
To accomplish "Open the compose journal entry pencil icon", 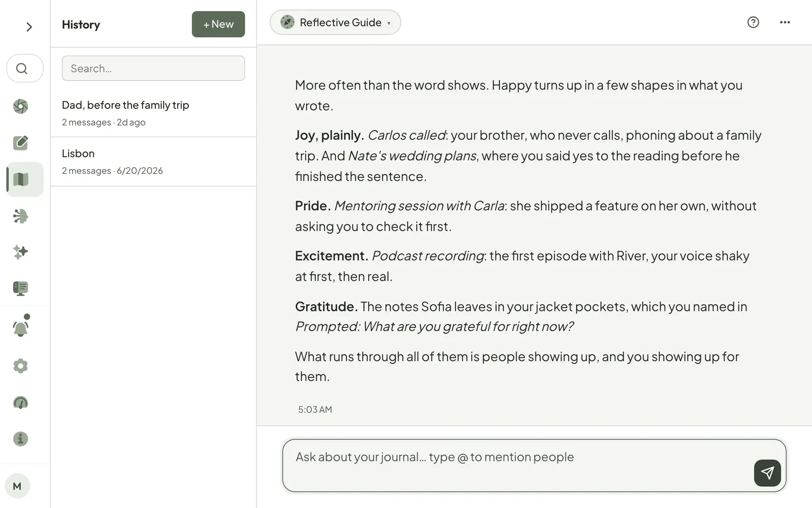I will (21, 143).
